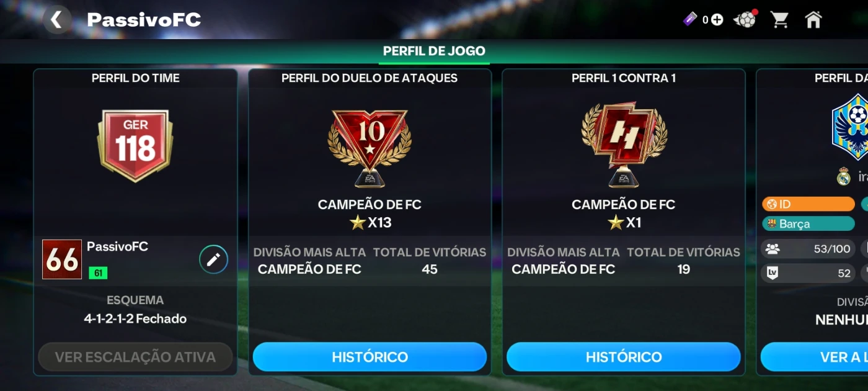Select the GER 118 team badge

[135, 146]
